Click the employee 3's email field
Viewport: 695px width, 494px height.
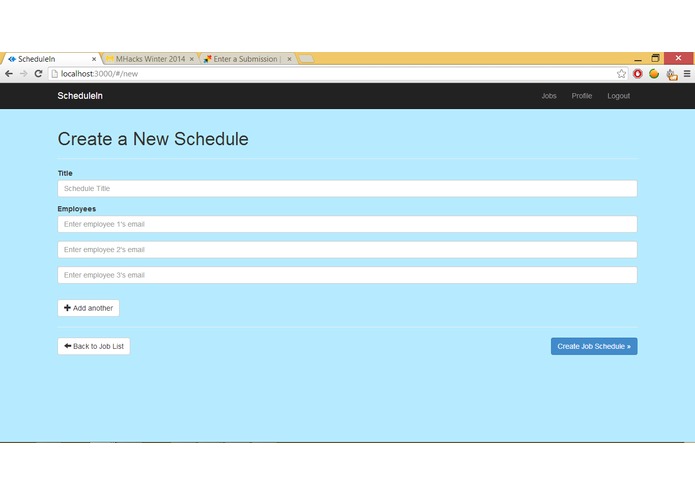[348, 275]
